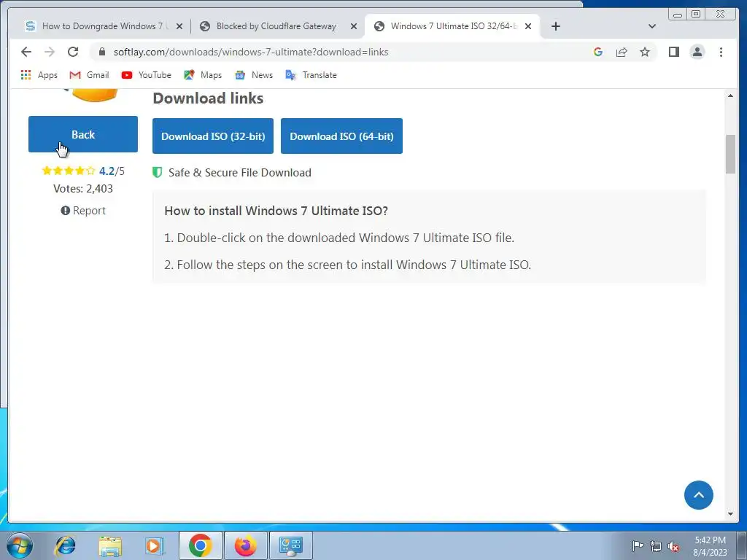Click the Chrome taskbar icon

tap(200, 545)
